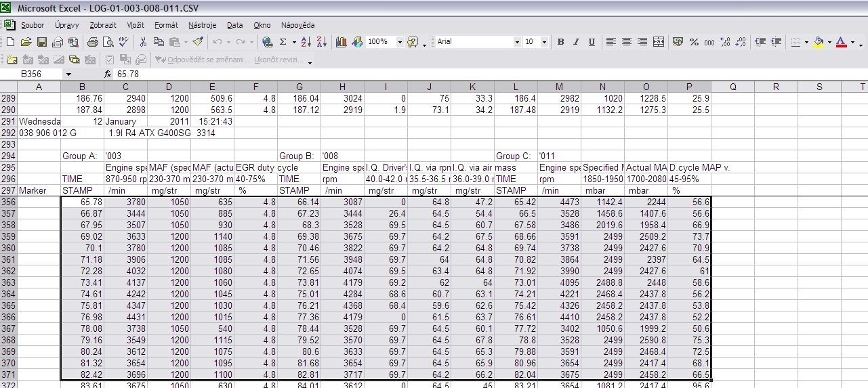Viewport: 868px width, 388px height.
Task: Click the yellow Fill Color bucket
Action: pos(819,42)
